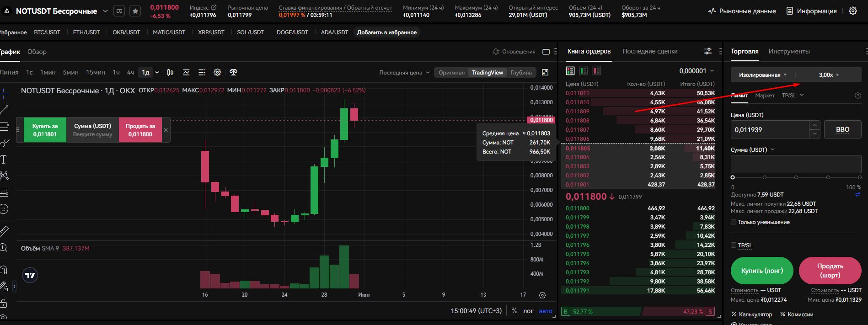Click the Сумма (USDT) amount field
This screenshot has height=325, width=868.
[x=796, y=164]
